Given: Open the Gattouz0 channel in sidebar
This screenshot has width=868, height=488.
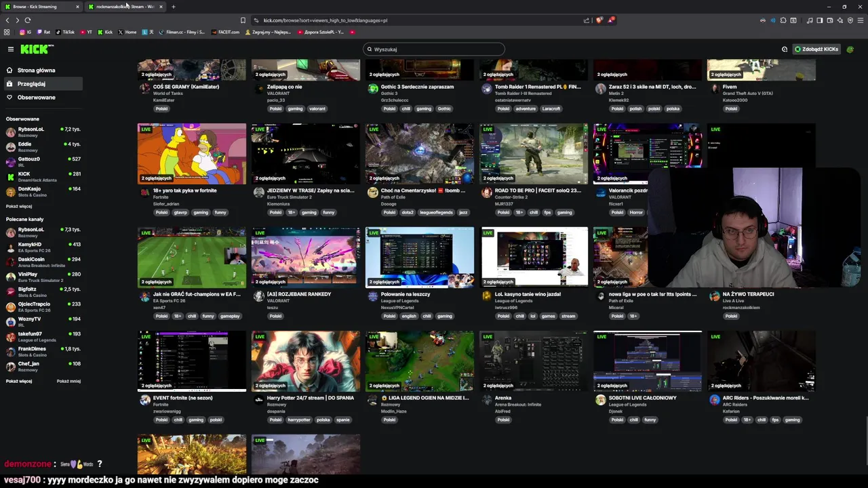Looking at the screenshot, I should [42, 161].
